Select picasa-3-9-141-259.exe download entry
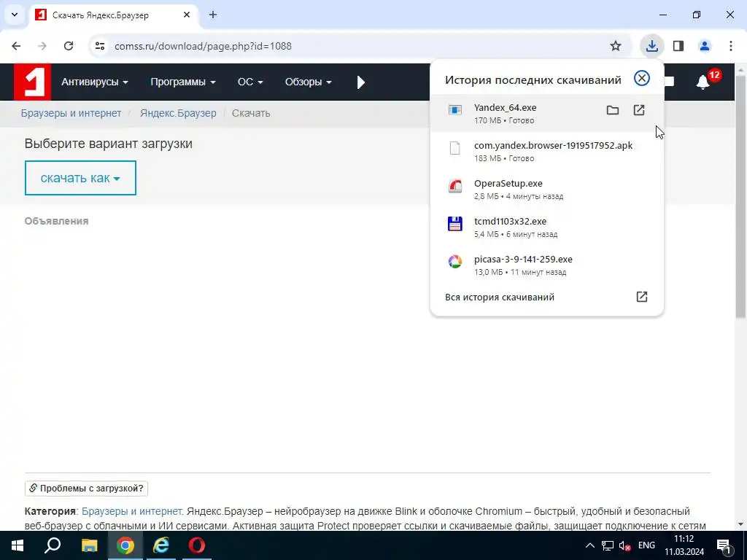 tap(546, 265)
